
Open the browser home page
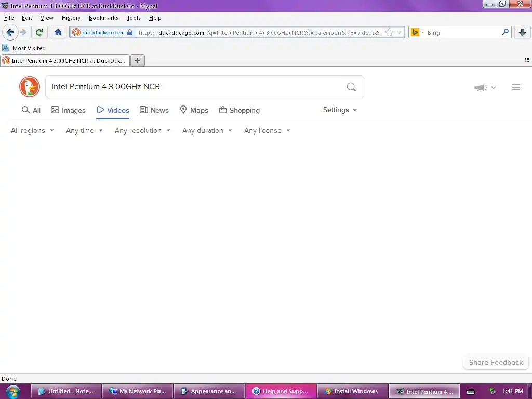click(x=58, y=33)
